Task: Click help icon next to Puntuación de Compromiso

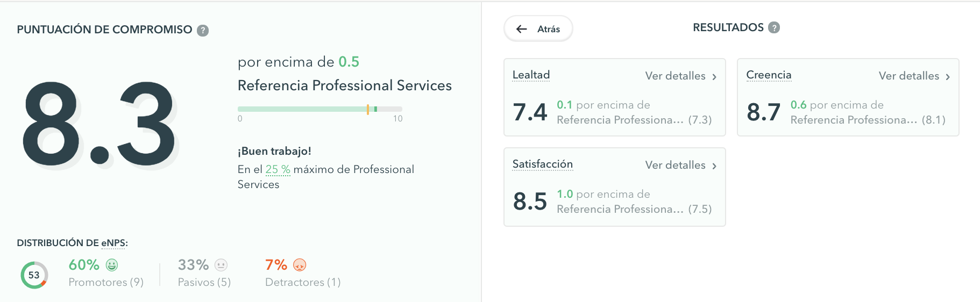Action: pos(203,31)
